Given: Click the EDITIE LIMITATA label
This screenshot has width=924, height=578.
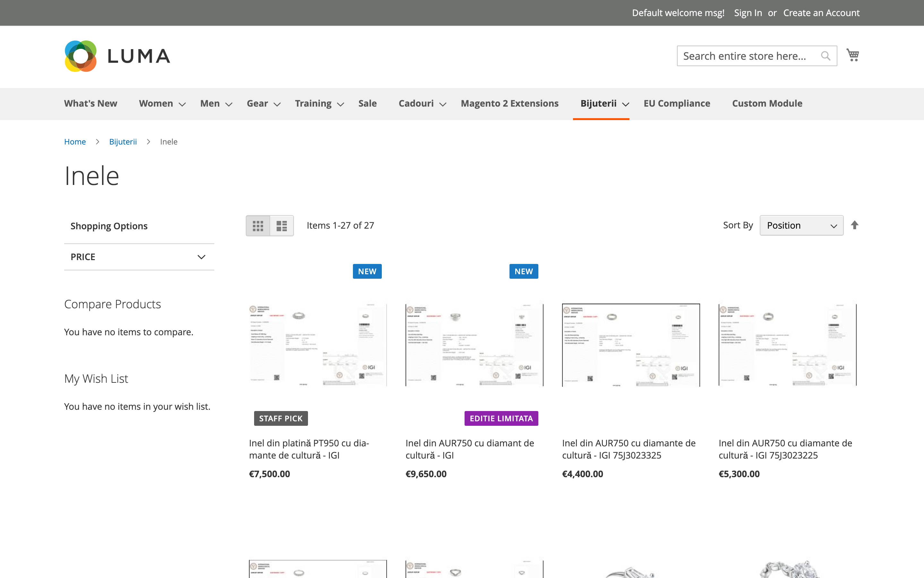Looking at the screenshot, I should point(501,419).
